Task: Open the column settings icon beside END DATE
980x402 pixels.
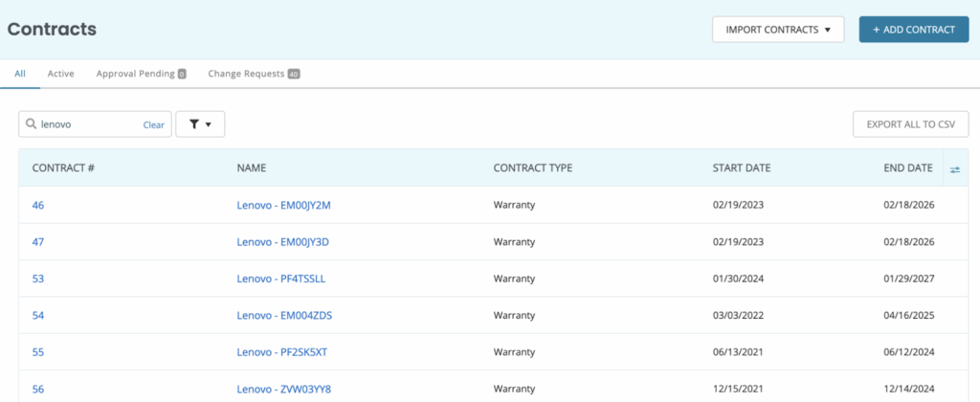Action: [x=955, y=168]
